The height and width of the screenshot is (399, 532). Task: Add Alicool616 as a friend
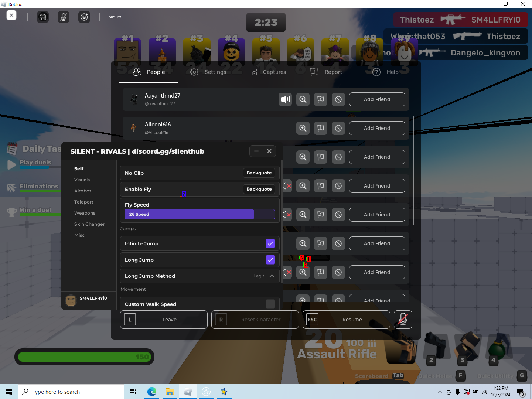point(377,128)
